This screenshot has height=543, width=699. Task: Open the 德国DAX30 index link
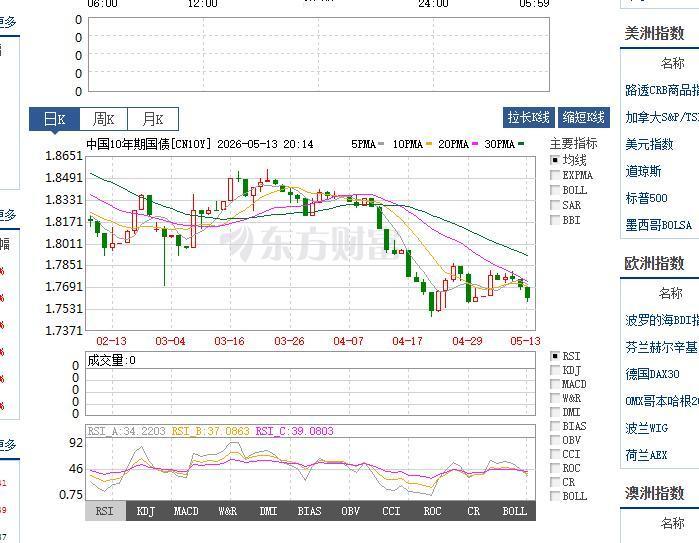(652, 374)
